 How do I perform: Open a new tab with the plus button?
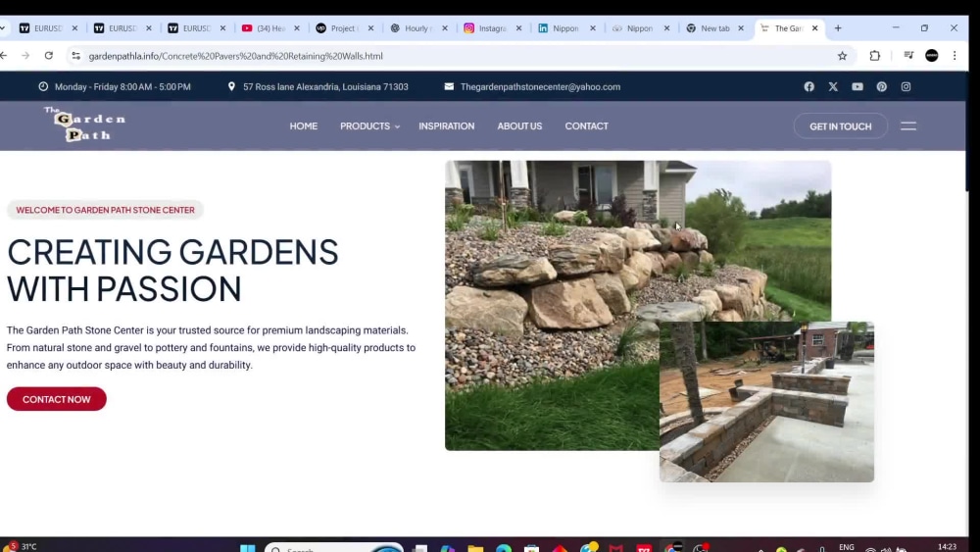[838, 28]
